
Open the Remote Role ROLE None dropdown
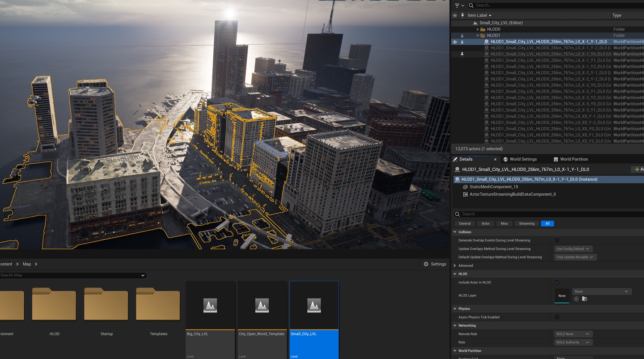click(x=573, y=334)
